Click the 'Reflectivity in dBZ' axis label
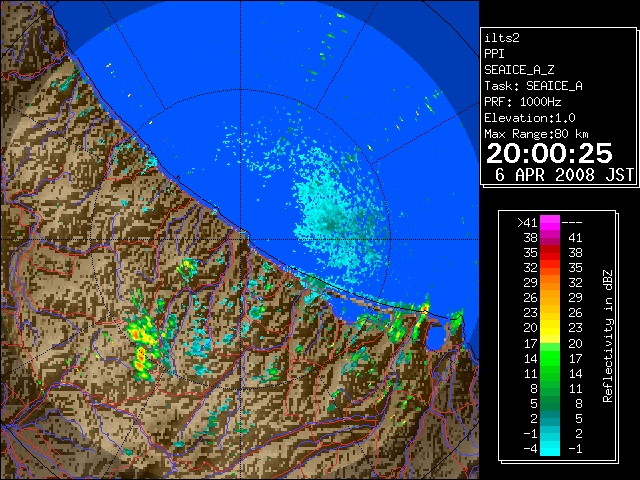This screenshot has width=640, height=480. [x=608, y=336]
